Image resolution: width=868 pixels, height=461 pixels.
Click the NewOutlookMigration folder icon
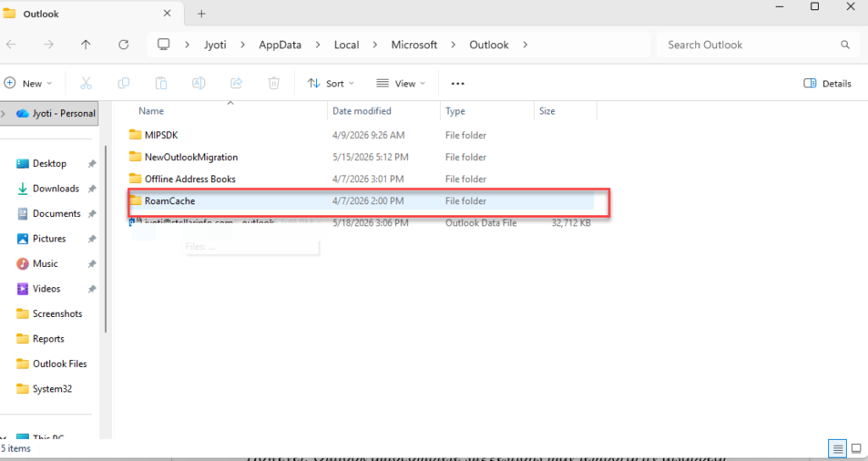coord(135,157)
